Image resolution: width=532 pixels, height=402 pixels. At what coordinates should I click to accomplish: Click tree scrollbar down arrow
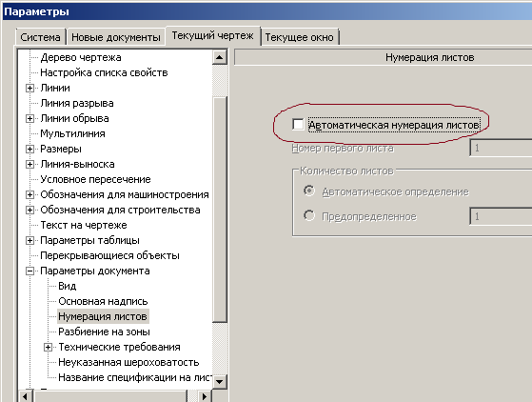(x=220, y=381)
